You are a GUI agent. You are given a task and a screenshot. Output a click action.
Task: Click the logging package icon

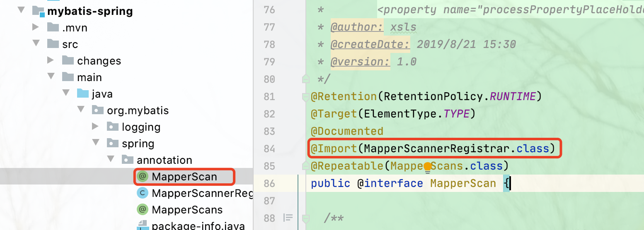113,127
